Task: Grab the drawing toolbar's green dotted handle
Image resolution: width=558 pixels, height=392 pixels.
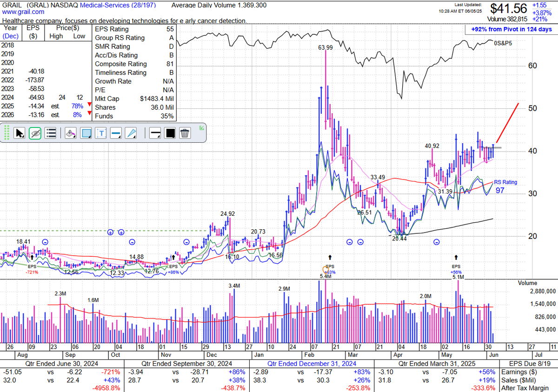Action: coord(7,133)
